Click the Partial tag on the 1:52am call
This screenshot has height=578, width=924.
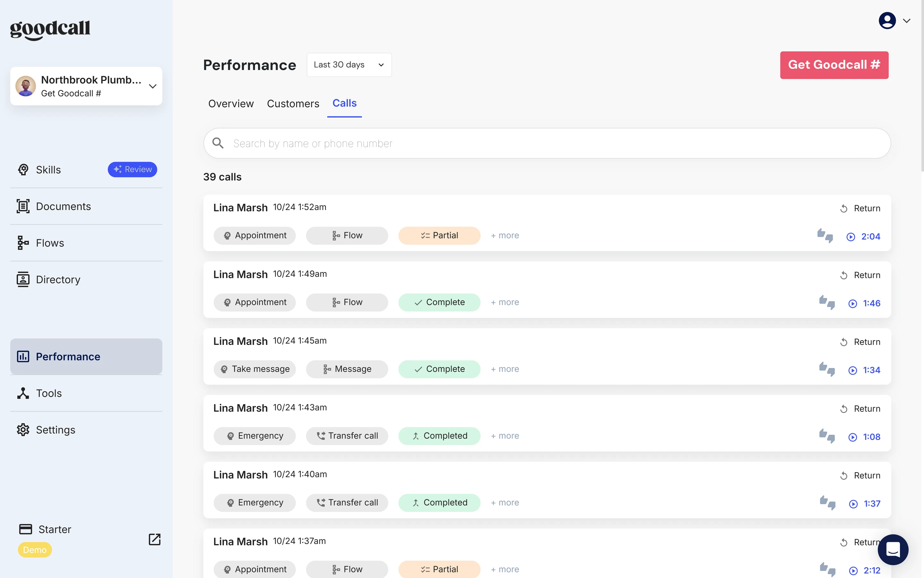tap(439, 235)
